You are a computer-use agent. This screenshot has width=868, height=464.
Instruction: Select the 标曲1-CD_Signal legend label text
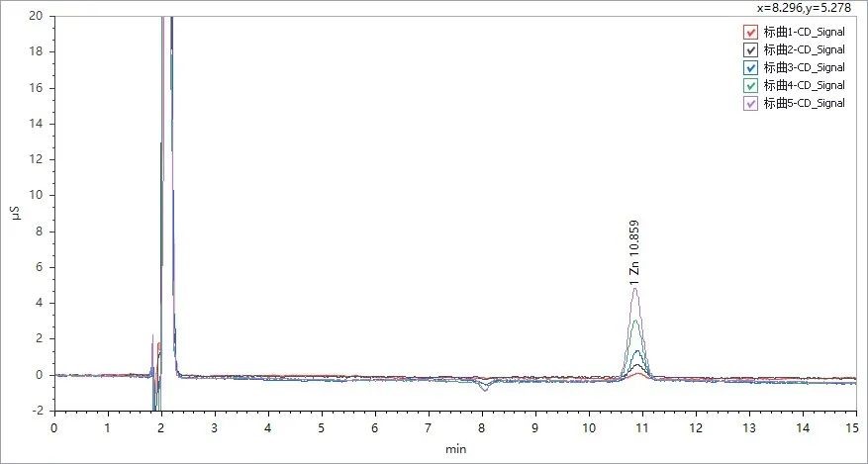[x=804, y=32]
